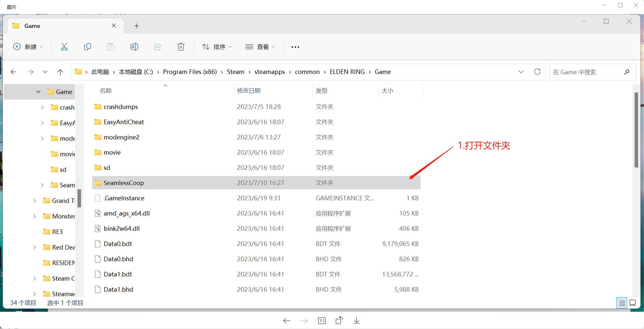Click the Copy icon in toolbar
644x329 pixels.
pyautogui.click(x=87, y=47)
